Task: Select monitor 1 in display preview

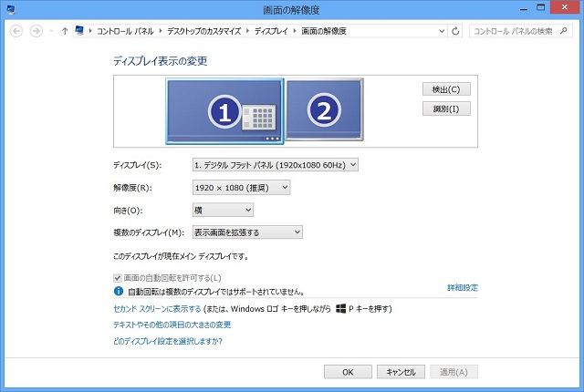Action: click(224, 111)
